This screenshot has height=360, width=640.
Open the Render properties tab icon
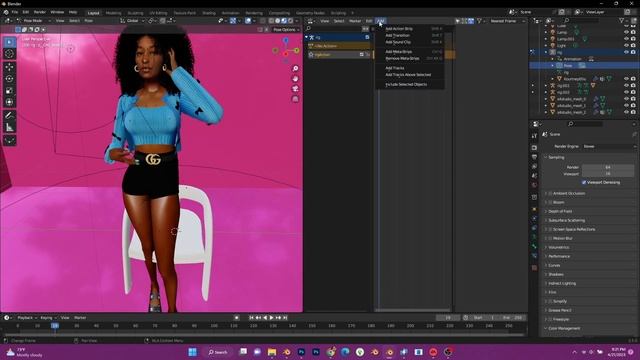pos(534,147)
